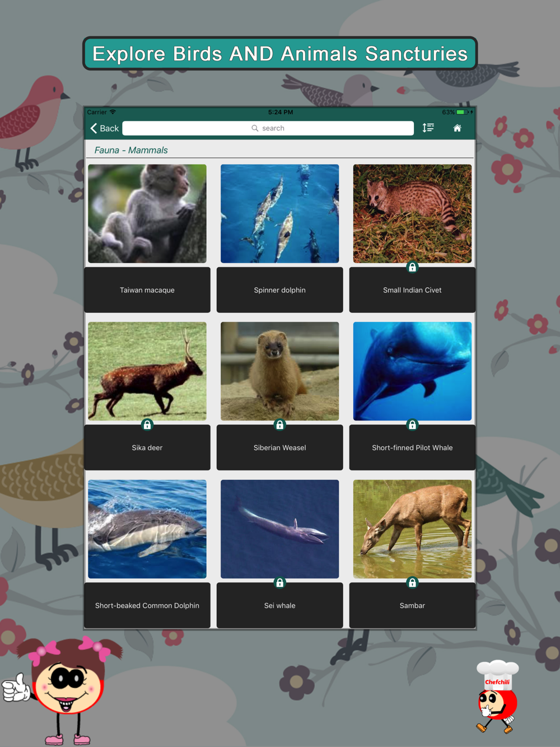Select the Short-beaked Common Dolphin label
Image resolution: width=560 pixels, height=747 pixels.
(147, 605)
